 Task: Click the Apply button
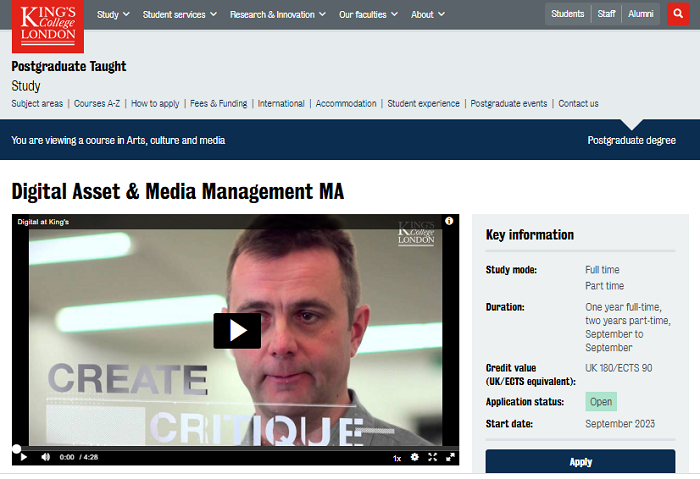click(x=580, y=462)
